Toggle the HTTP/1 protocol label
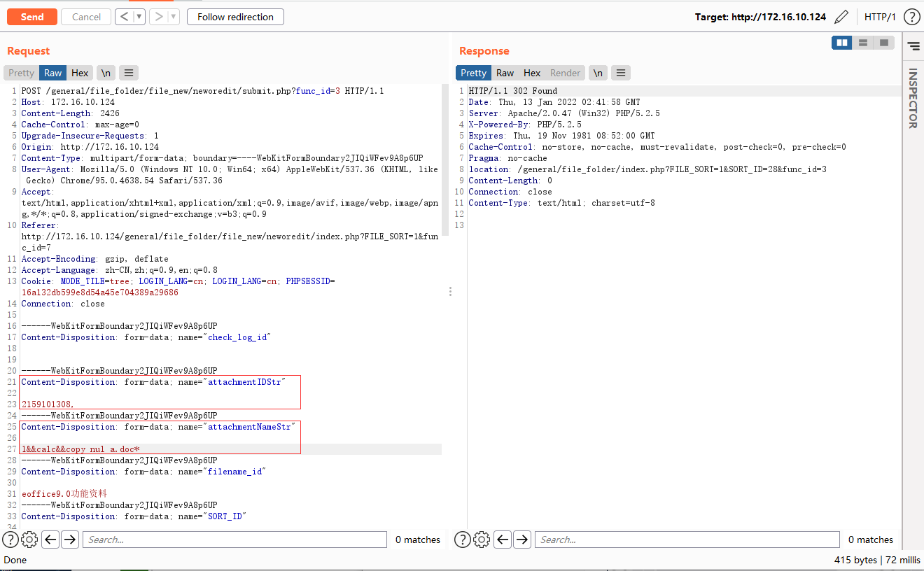The width and height of the screenshot is (924, 571). 880,17
